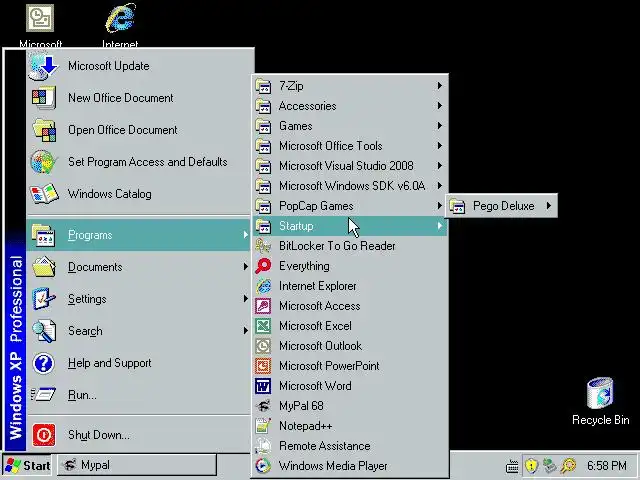Click the security shield tray icon
The width and height of the screenshot is (640, 480).
531,465
